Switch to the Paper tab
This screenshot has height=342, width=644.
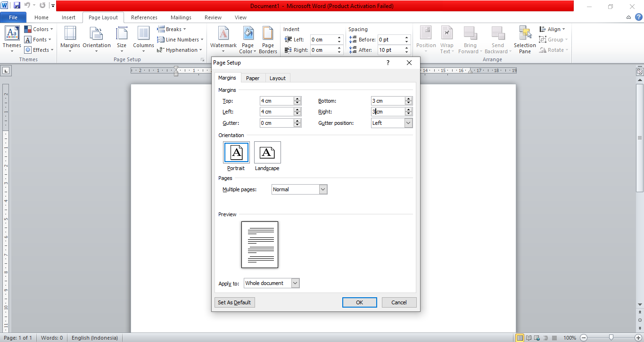pyautogui.click(x=253, y=78)
